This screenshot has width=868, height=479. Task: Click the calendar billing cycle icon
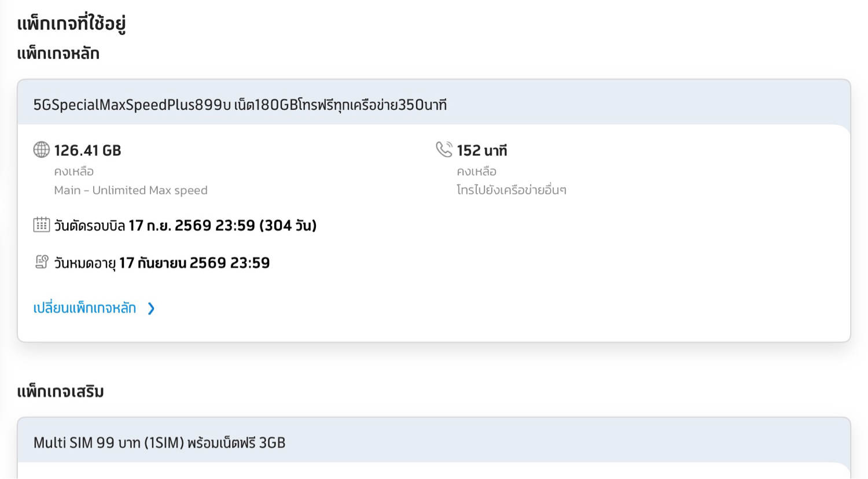(x=41, y=225)
